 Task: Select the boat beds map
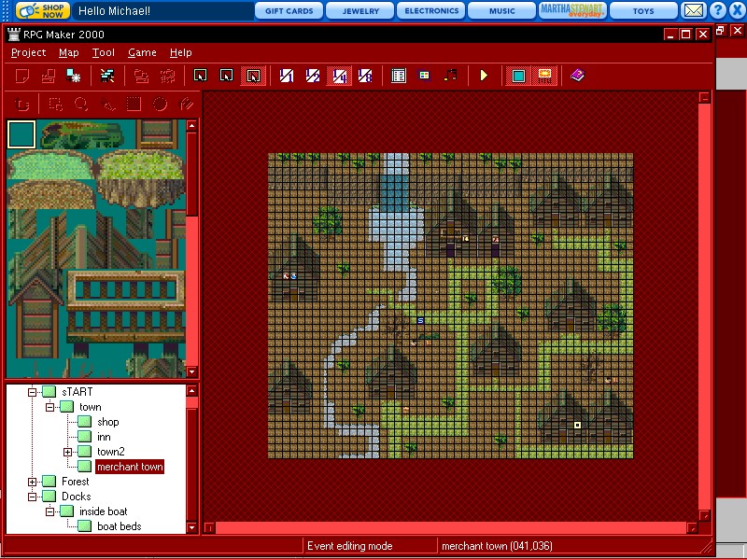[120, 526]
